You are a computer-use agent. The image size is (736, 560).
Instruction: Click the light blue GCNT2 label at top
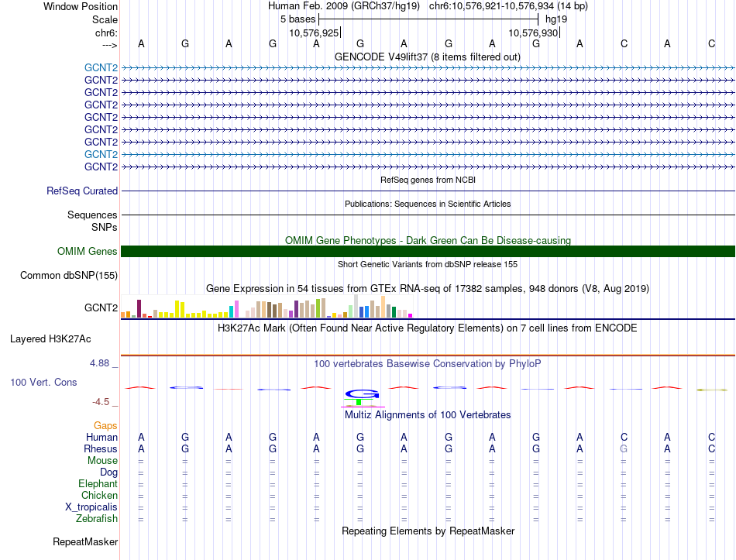click(x=101, y=67)
